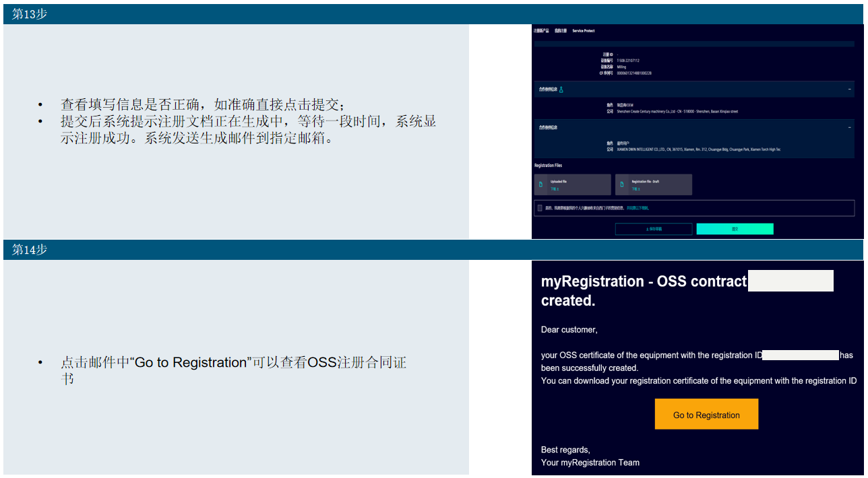Click the 提交 submit button
The image size is (868, 478).
[x=735, y=229]
